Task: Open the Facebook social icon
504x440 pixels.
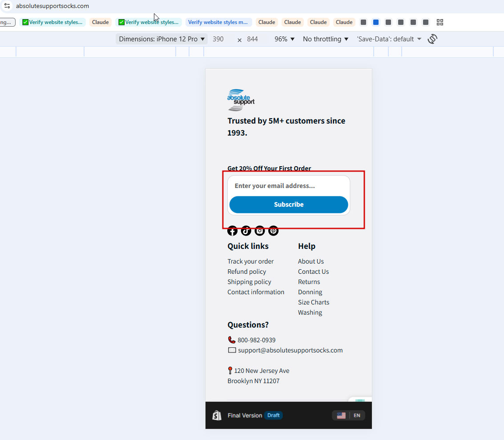Action: [x=232, y=231]
